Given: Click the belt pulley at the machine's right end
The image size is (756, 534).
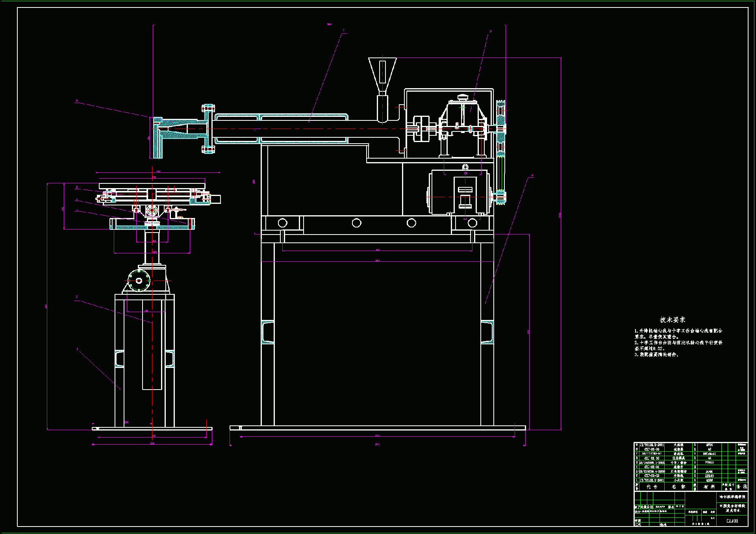Looking at the screenshot, I should pyautogui.click(x=501, y=128).
